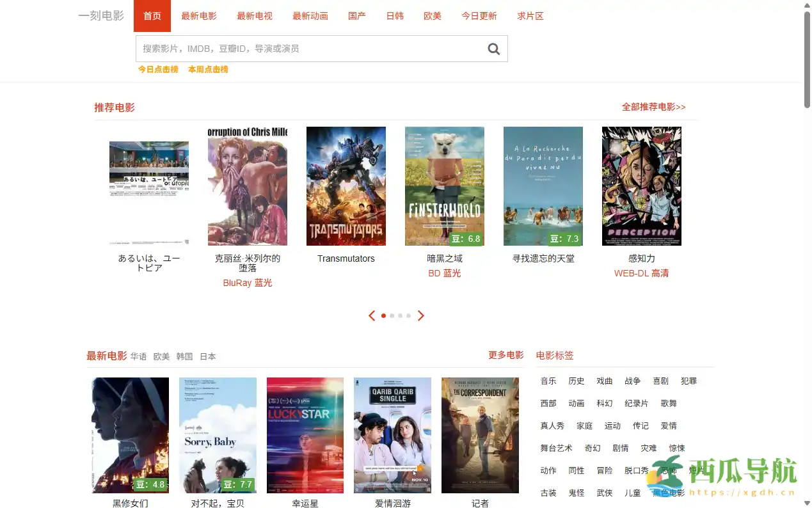Click the movie search input field
Image resolution: width=812 pixels, height=508 pixels.
coord(307,49)
